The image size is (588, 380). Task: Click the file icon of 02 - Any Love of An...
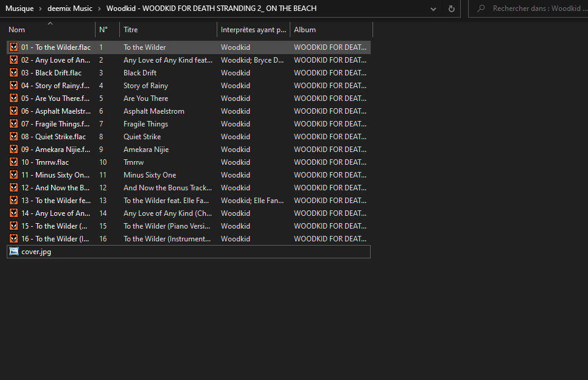tap(14, 60)
